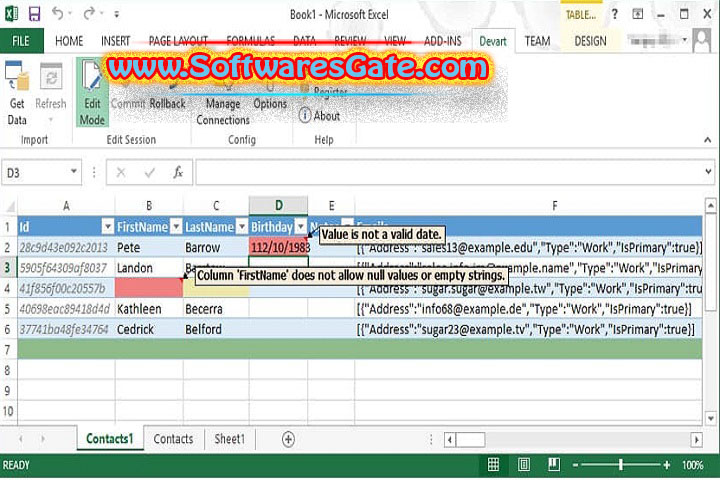This screenshot has height=480, width=720.
Task: Click the horizontal scrollbar left arrow
Action: 450,440
